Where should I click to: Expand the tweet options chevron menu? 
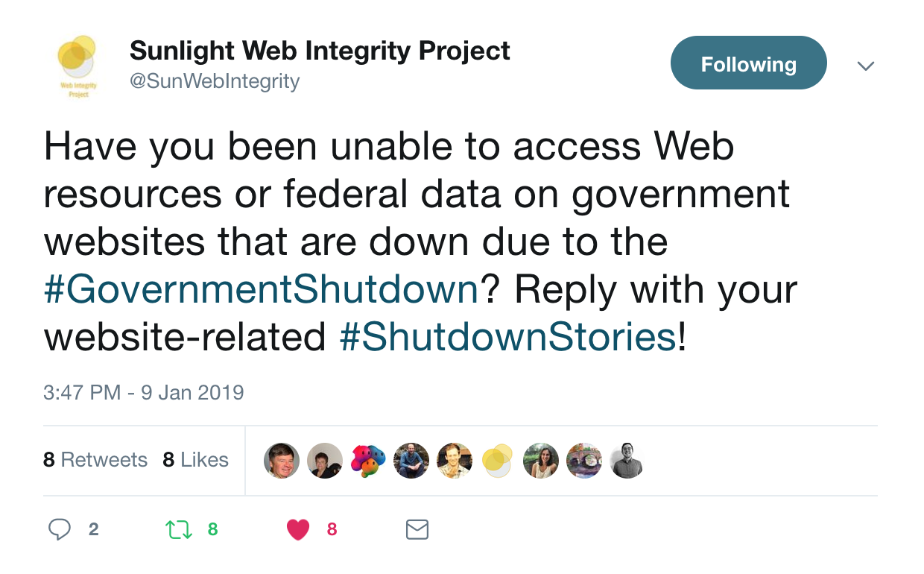(x=865, y=66)
